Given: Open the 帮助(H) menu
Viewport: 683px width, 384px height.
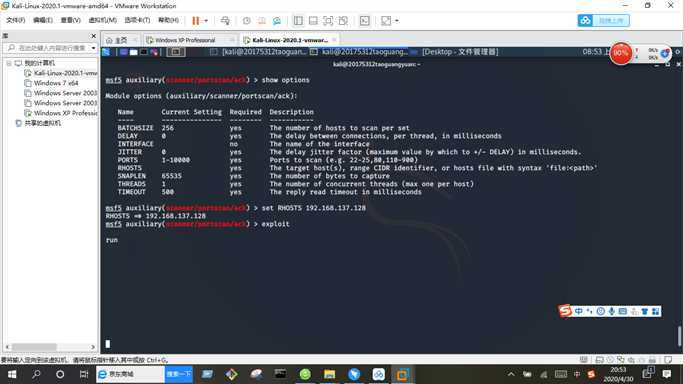Looking at the screenshot, I should 168,20.
